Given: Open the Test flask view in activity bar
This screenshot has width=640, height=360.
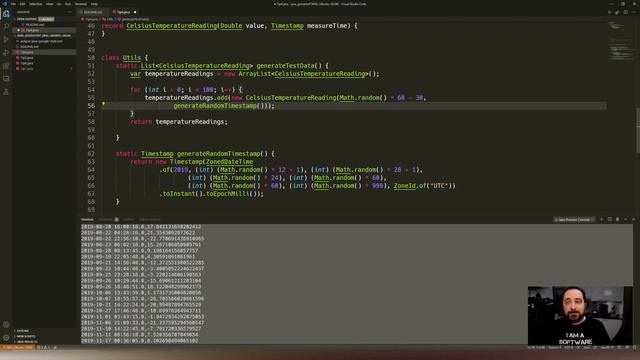Looking at the screenshot, I should (6, 92).
